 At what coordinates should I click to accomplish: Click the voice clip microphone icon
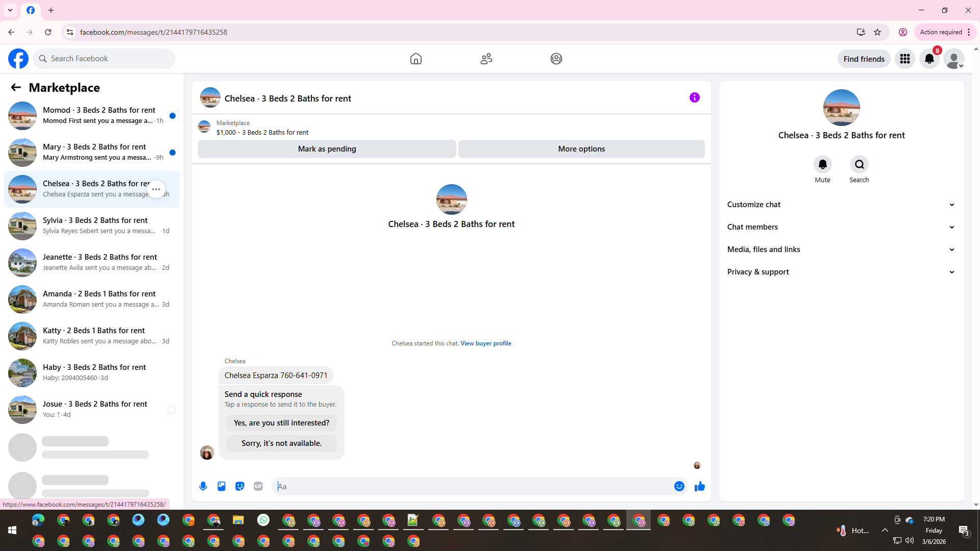pos(203,486)
